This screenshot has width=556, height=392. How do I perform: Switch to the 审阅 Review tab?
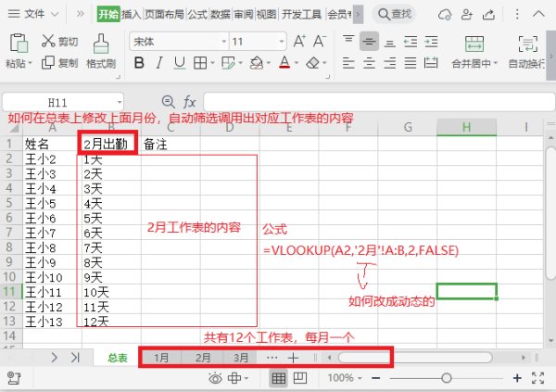point(243,14)
